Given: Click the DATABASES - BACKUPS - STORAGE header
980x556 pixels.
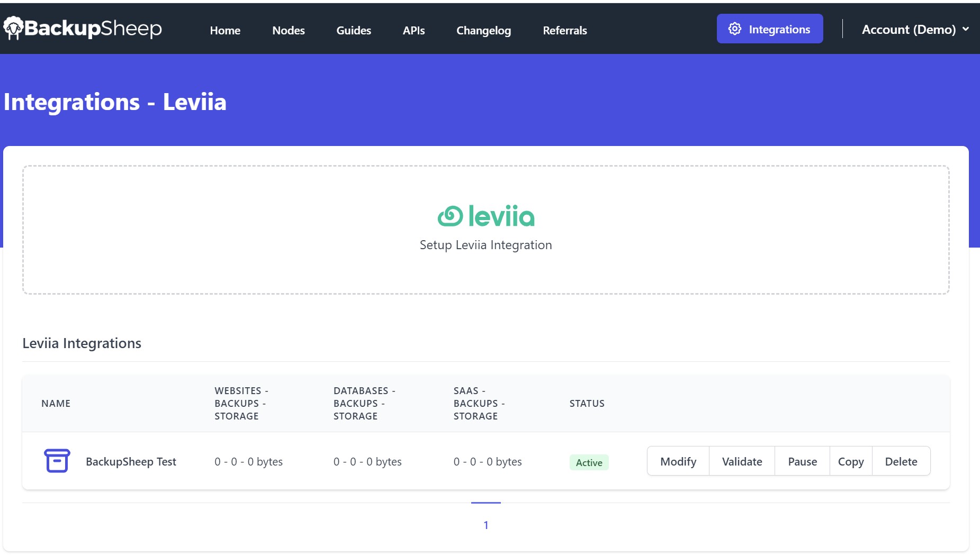Looking at the screenshot, I should tap(364, 403).
